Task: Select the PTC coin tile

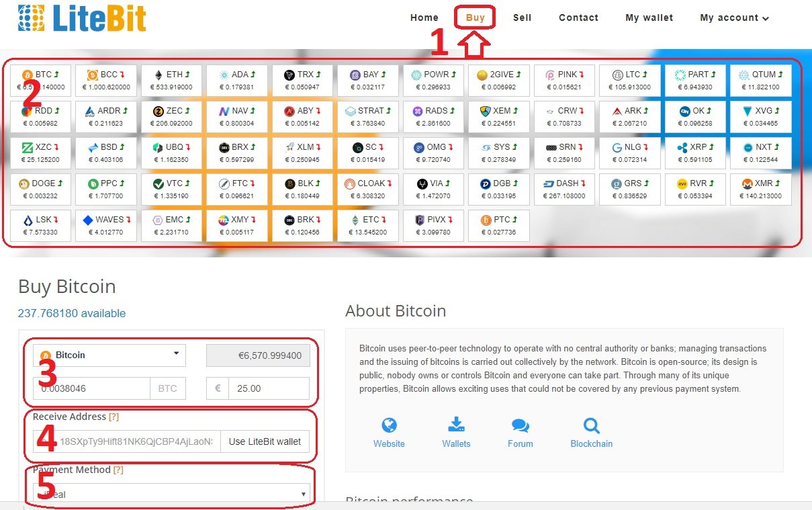Action: click(x=500, y=226)
